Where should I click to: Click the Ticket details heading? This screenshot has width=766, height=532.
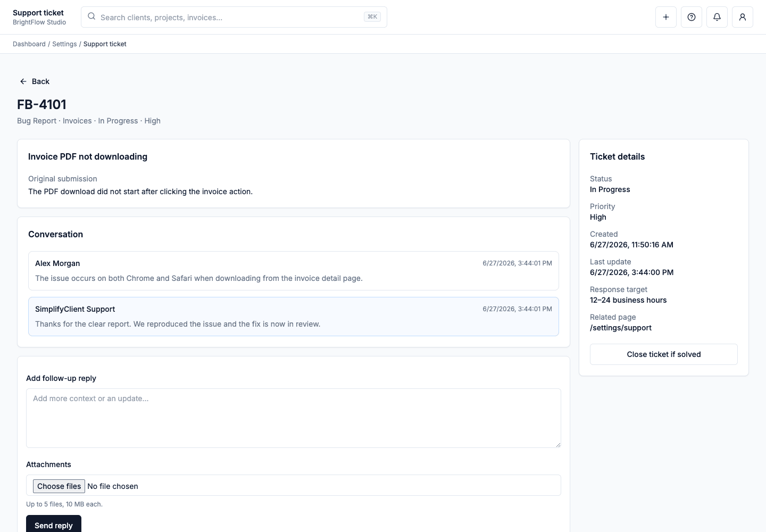(617, 156)
